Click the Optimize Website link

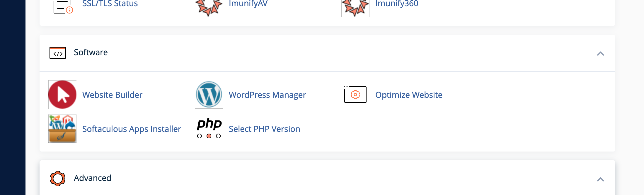coord(409,95)
